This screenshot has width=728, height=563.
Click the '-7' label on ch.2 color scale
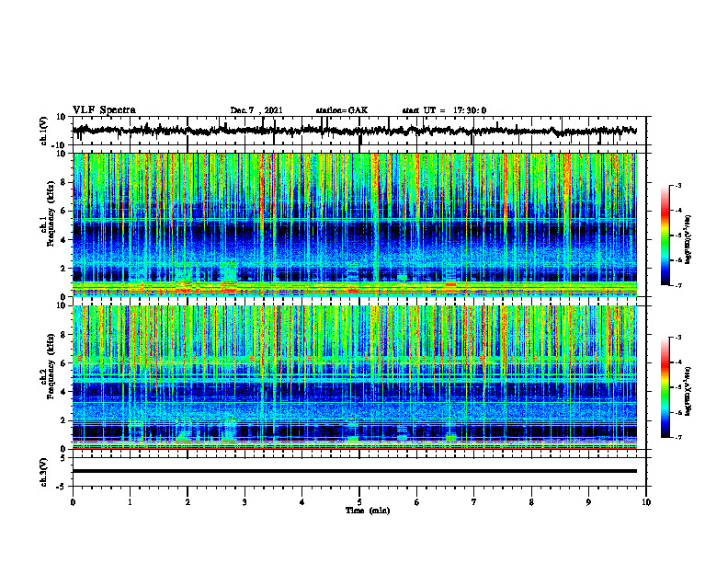point(678,438)
